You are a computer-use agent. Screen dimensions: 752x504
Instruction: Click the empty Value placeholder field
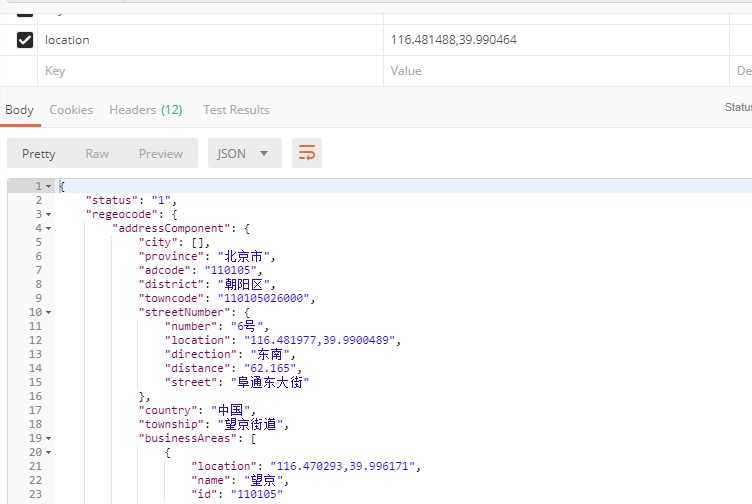coord(556,71)
